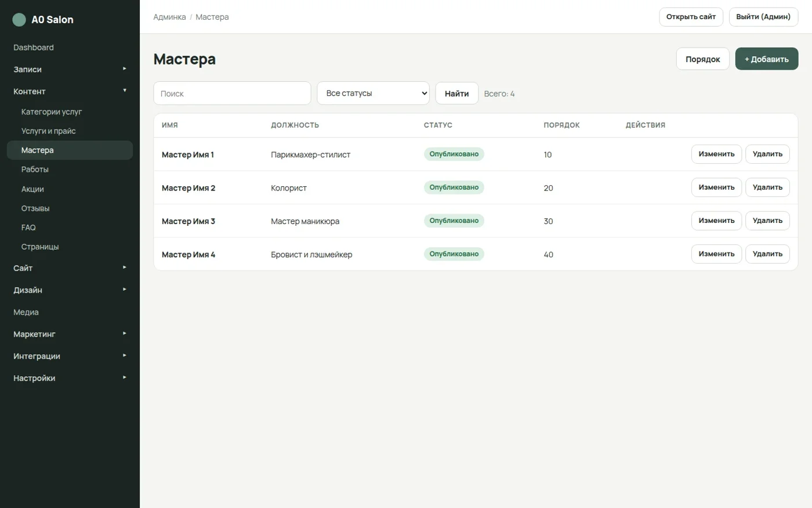Expand the Дизайн sidebar section

click(x=70, y=290)
